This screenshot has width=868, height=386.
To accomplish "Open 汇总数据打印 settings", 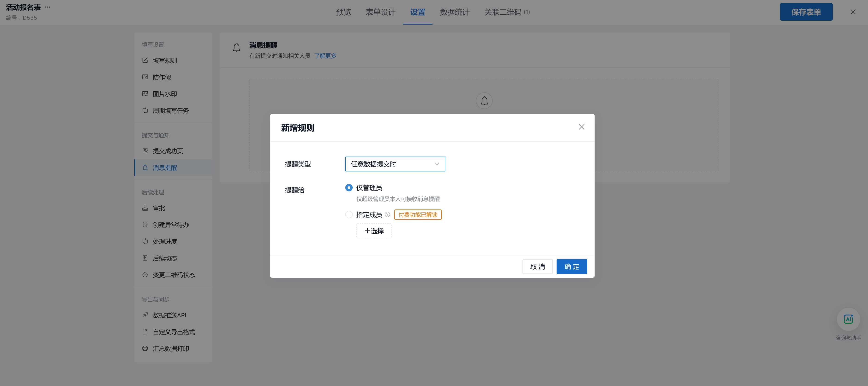I will tap(173, 348).
